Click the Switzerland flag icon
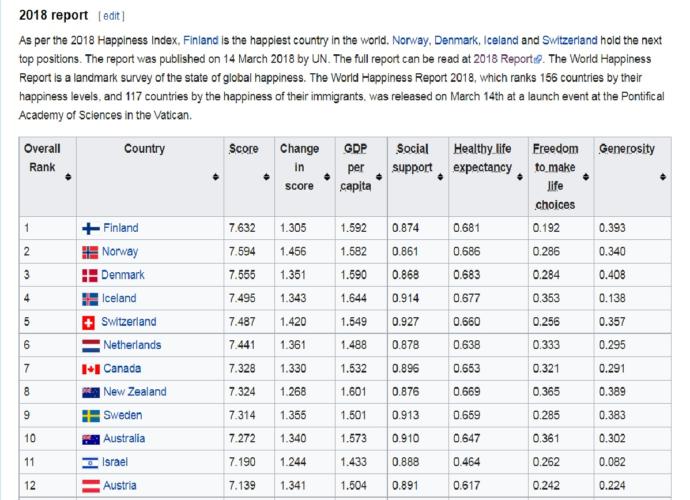This screenshot has width=690, height=500. click(x=88, y=323)
